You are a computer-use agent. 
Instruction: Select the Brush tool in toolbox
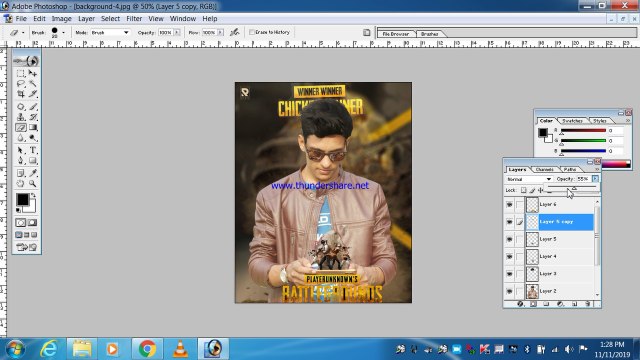[x=33, y=107]
